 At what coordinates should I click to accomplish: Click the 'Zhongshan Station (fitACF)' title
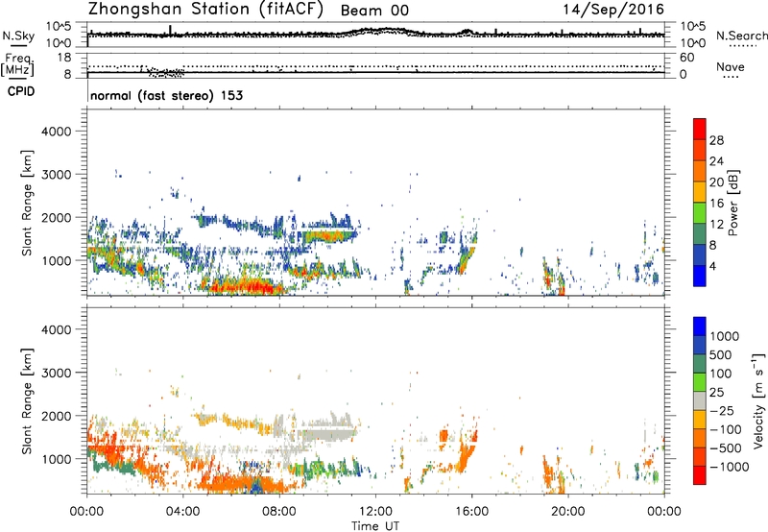pyautogui.click(x=205, y=10)
